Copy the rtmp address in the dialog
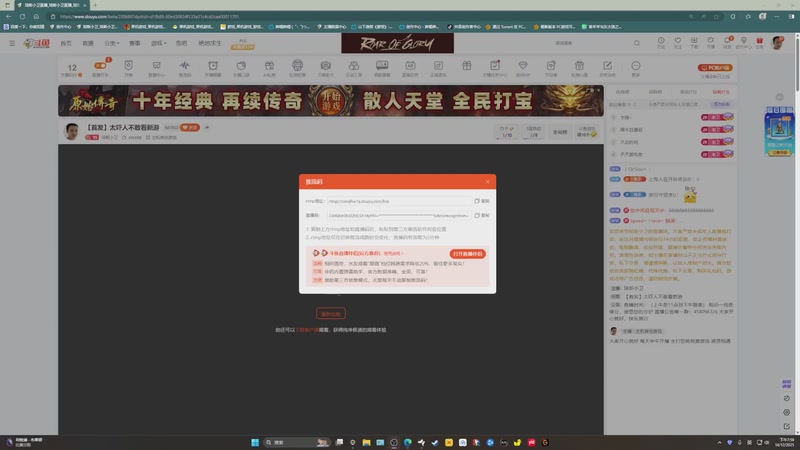This screenshot has width=800, height=450. tap(482, 201)
